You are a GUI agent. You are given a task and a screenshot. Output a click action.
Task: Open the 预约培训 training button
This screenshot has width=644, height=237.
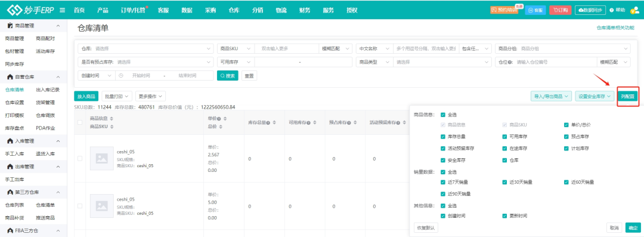504,10
